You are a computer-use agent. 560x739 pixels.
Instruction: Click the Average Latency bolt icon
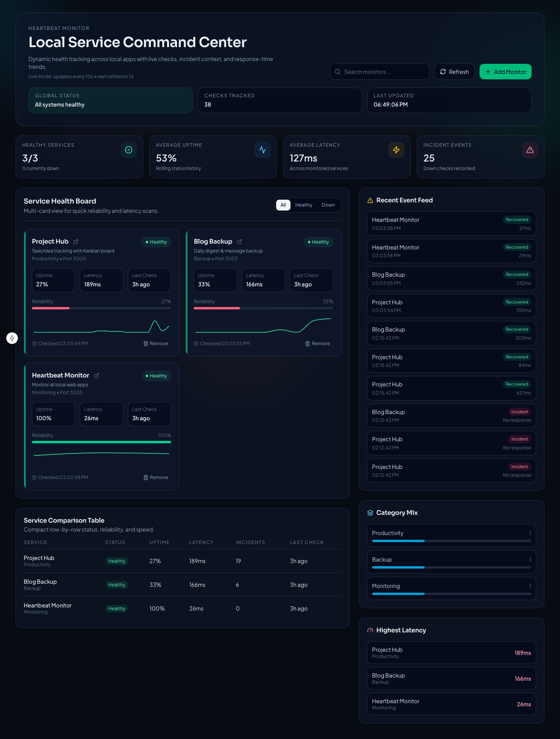tap(396, 150)
